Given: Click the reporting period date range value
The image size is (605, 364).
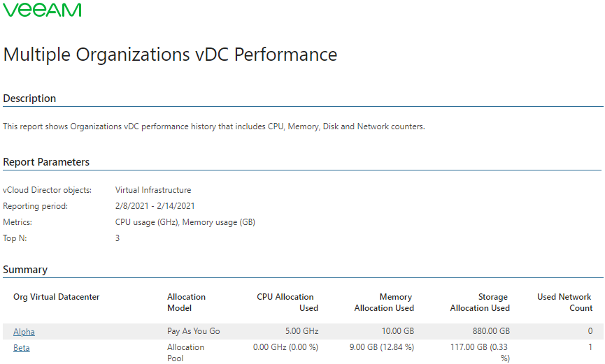Looking at the screenshot, I should point(155,206).
